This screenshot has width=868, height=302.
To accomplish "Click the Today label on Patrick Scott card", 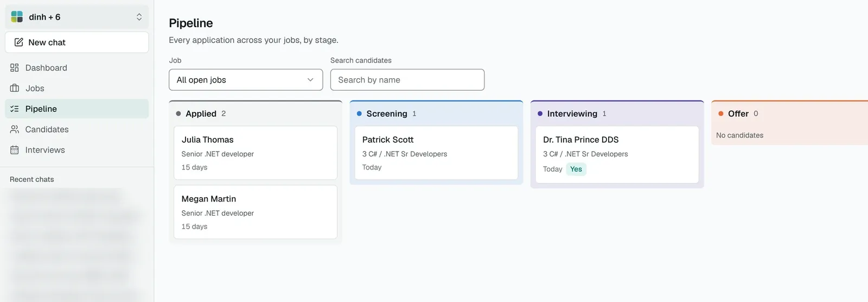I will tap(372, 167).
